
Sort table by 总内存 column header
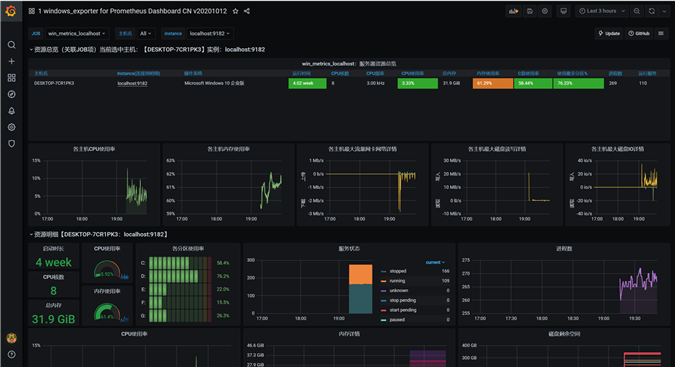pos(449,74)
